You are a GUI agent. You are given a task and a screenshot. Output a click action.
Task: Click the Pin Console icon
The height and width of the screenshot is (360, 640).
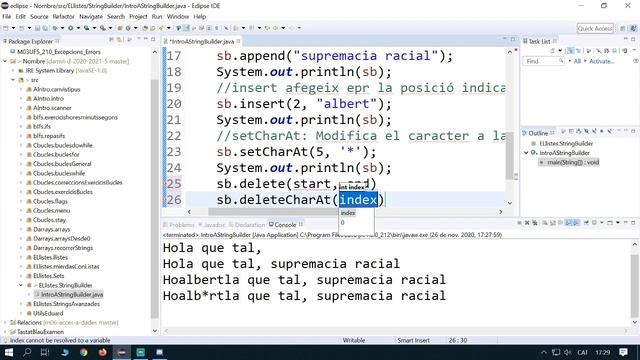pos(587,223)
